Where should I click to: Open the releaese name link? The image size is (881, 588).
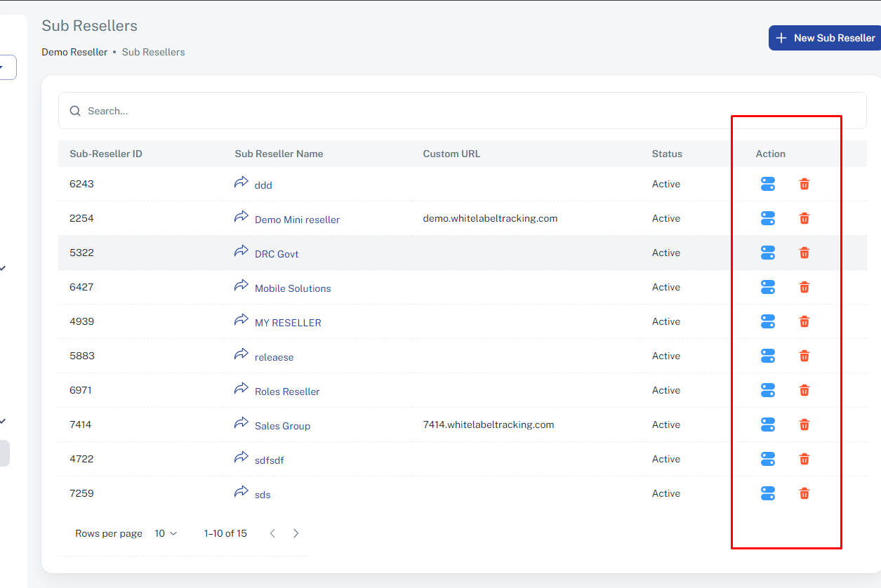pyautogui.click(x=274, y=357)
